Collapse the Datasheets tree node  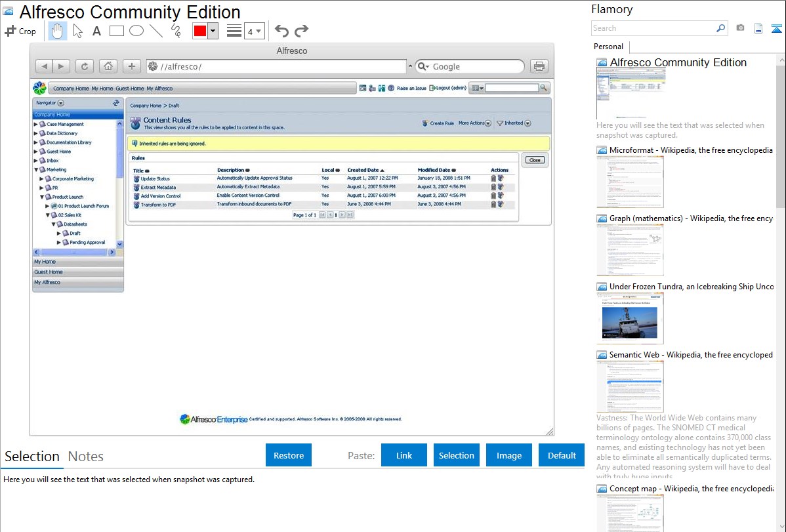tap(53, 224)
